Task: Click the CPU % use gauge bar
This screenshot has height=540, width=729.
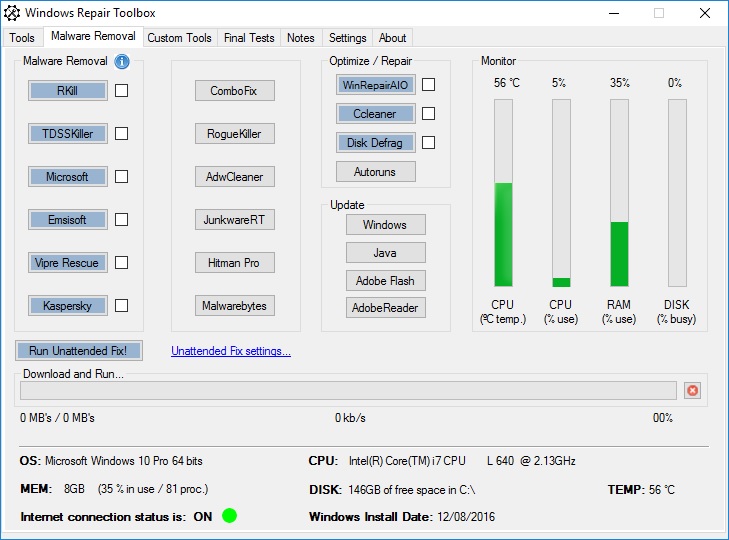Action: 561,193
